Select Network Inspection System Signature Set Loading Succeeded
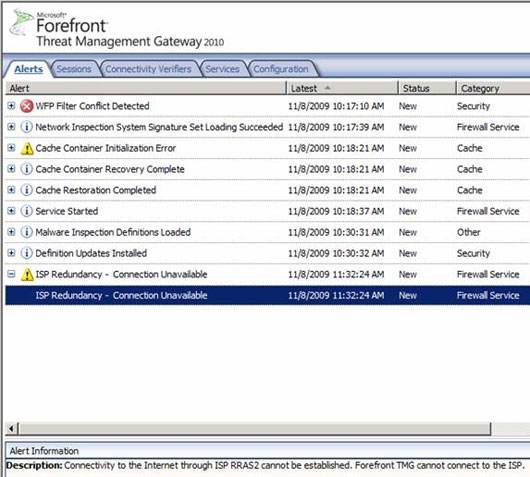530x477 pixels. pyautogui.click(x=159, y=127)
